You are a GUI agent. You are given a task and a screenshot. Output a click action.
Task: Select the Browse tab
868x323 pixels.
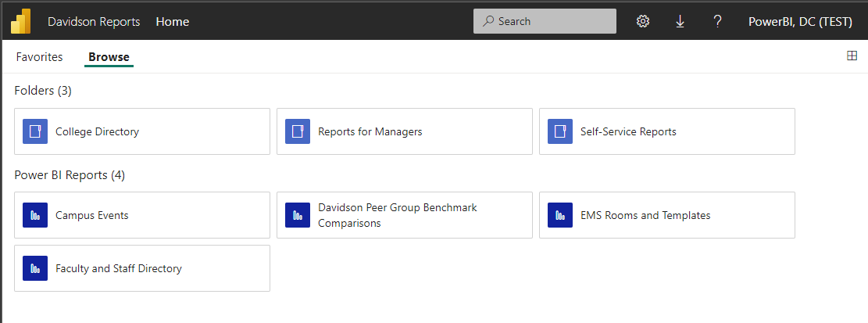coord(109,57)
